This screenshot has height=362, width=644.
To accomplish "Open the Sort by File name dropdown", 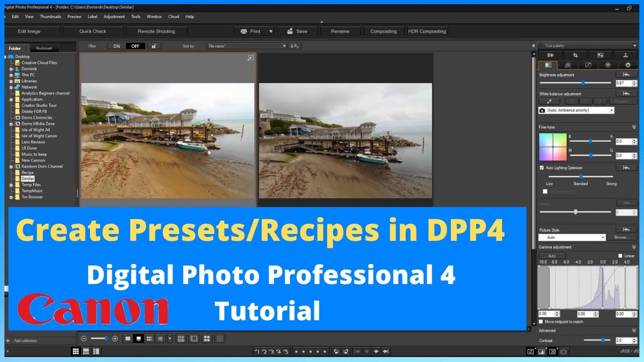I will (x=247, y=46).
